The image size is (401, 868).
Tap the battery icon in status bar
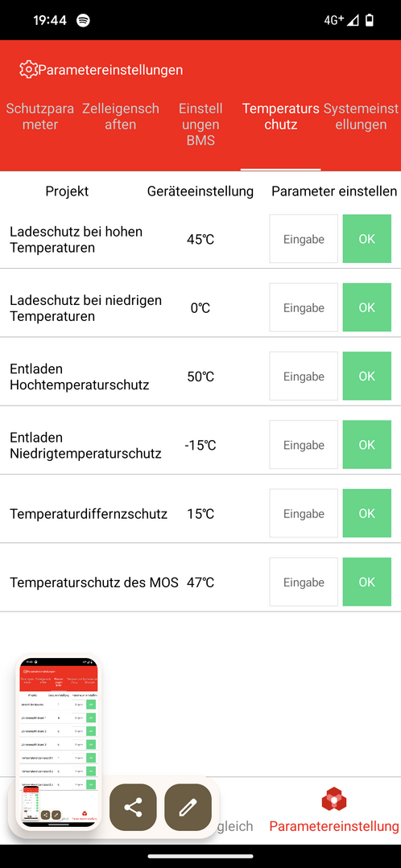tap(370, 20)
